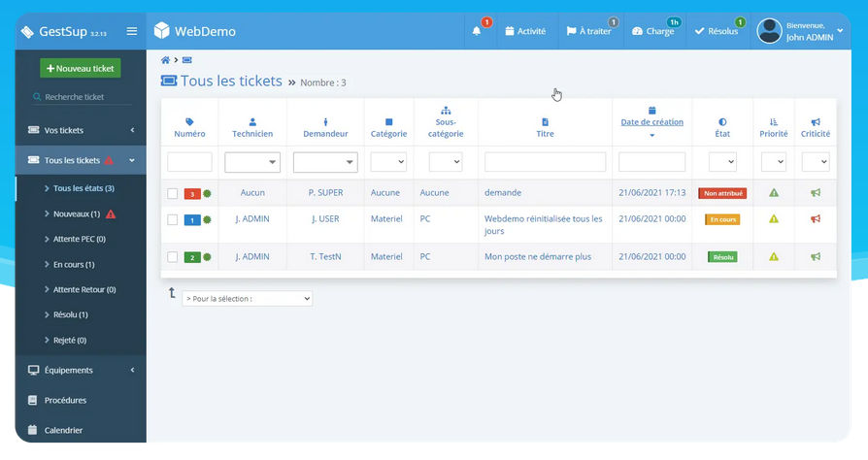This screenshot has height=460, width=868.
Task: Open Attente PEC (0) filter link
Action: pyautogui.click(x=80, y=239)
